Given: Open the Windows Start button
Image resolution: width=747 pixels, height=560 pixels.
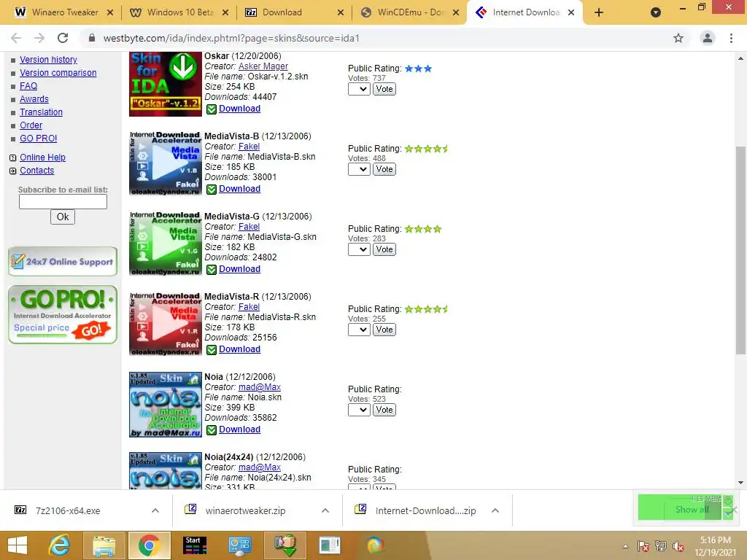Looking at the screenshot, I should [18, 545].
